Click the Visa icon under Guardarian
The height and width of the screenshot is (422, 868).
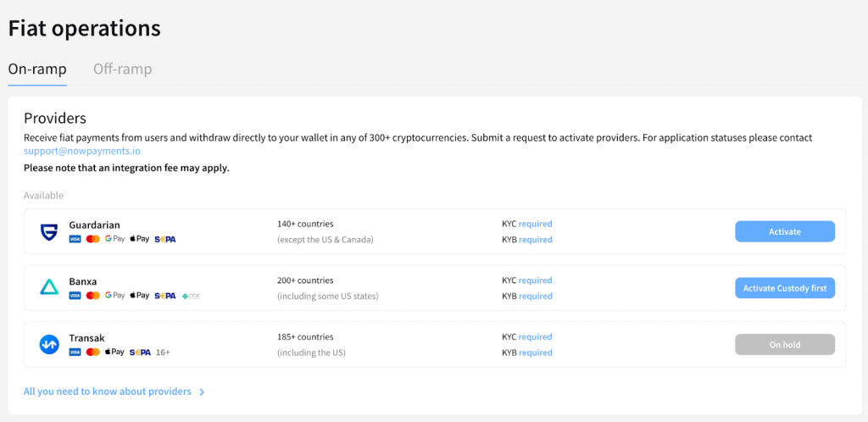(75, 240)
